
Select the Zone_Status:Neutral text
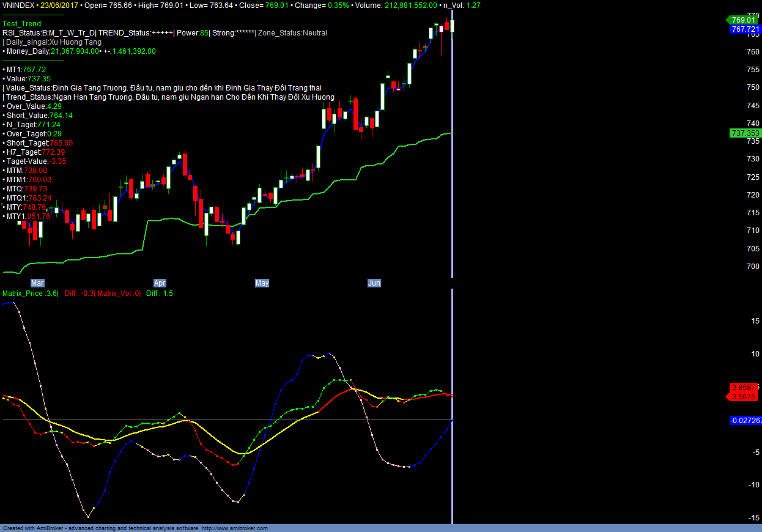pyautogui.click(x=292, y=33)
